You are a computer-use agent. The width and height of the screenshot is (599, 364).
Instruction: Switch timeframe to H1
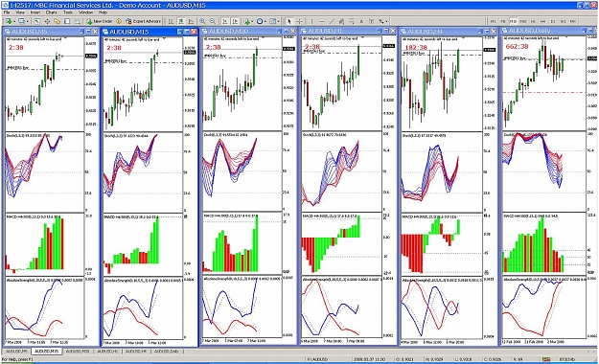(533, 21)
